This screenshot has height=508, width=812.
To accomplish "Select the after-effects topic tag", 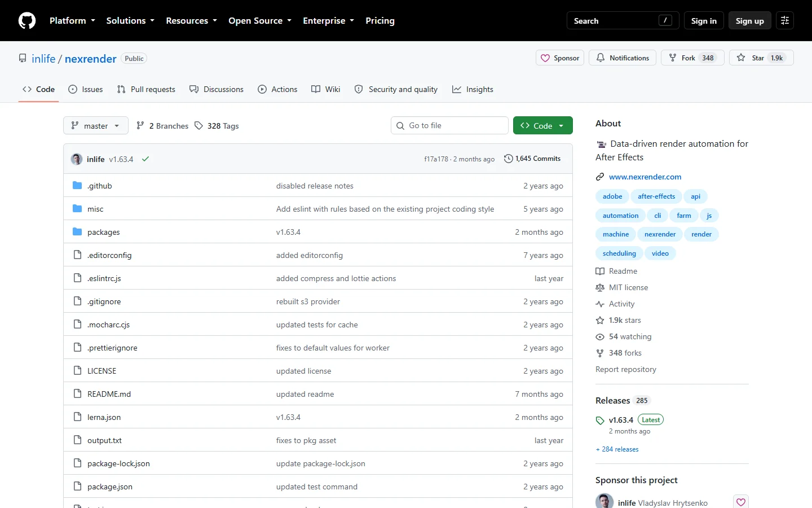I will click(656, 196).
